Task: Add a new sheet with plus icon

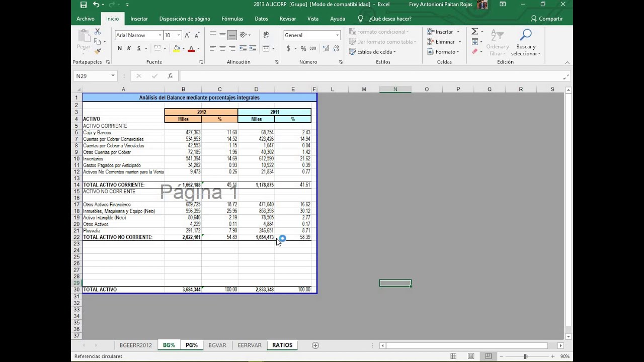Action: click(x=315, y=345)
